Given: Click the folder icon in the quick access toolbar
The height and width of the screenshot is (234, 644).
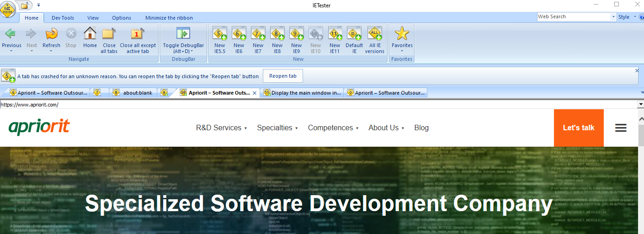Looking at the screenshot, I should coord(26,5).
